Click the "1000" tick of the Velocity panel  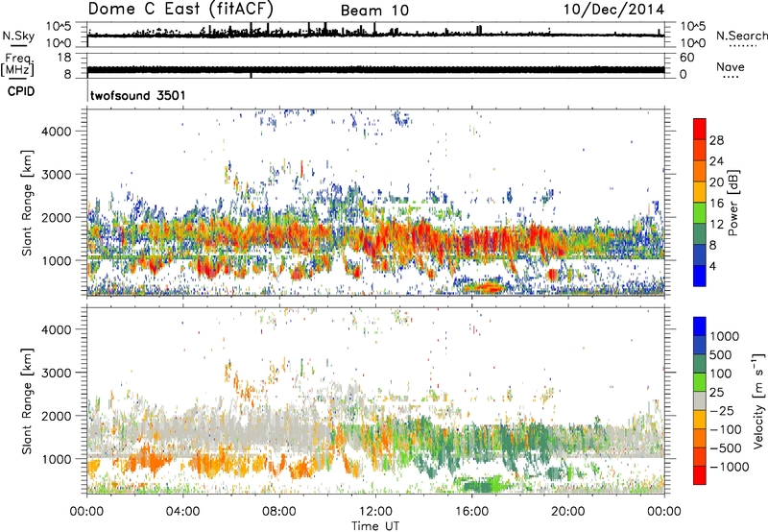(x=57, y=459)
